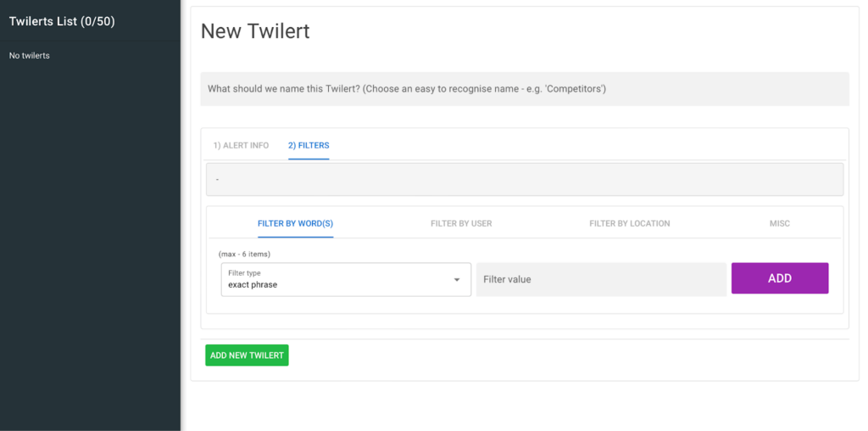Go to Filter by Location tab
The height and width of the screenshot is (431, 868).
coord(629,223)
